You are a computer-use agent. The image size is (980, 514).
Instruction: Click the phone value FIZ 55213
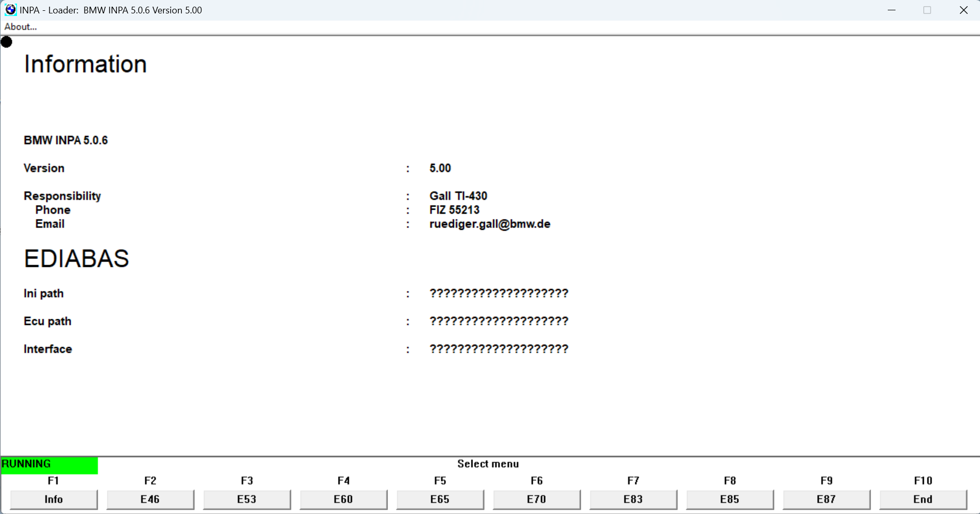[x=454, y=210]
